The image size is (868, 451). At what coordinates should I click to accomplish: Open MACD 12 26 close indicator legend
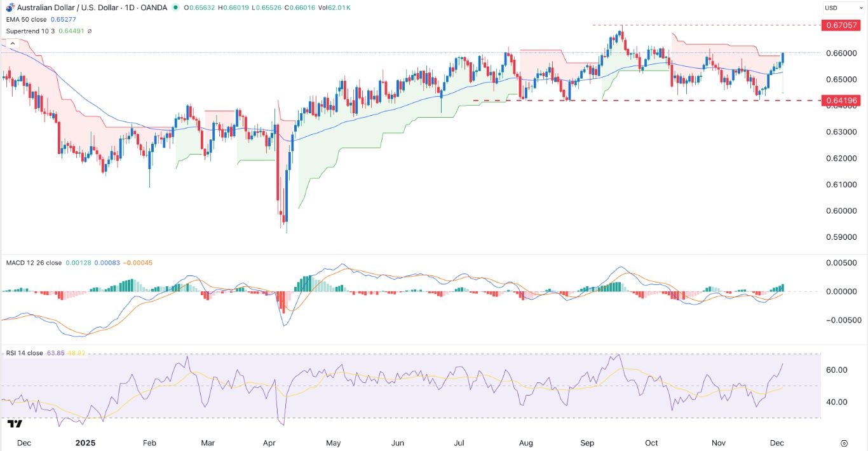point(35,262)
